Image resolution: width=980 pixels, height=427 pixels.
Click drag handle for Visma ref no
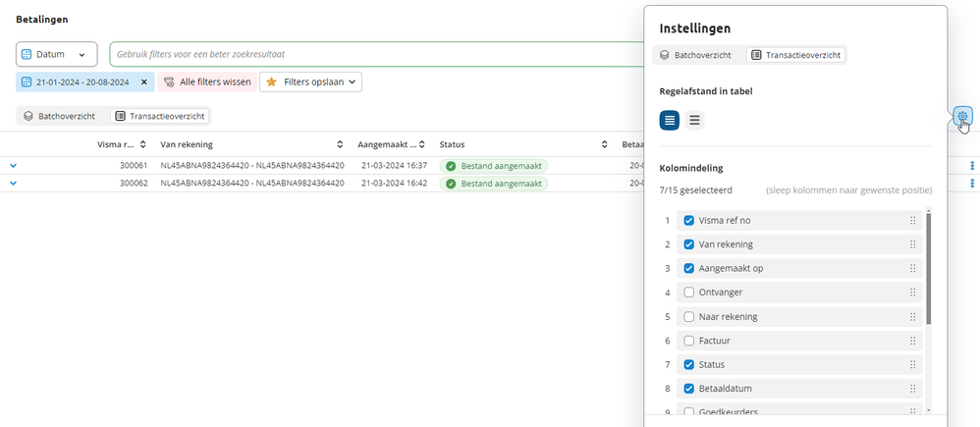pos(912,221)
